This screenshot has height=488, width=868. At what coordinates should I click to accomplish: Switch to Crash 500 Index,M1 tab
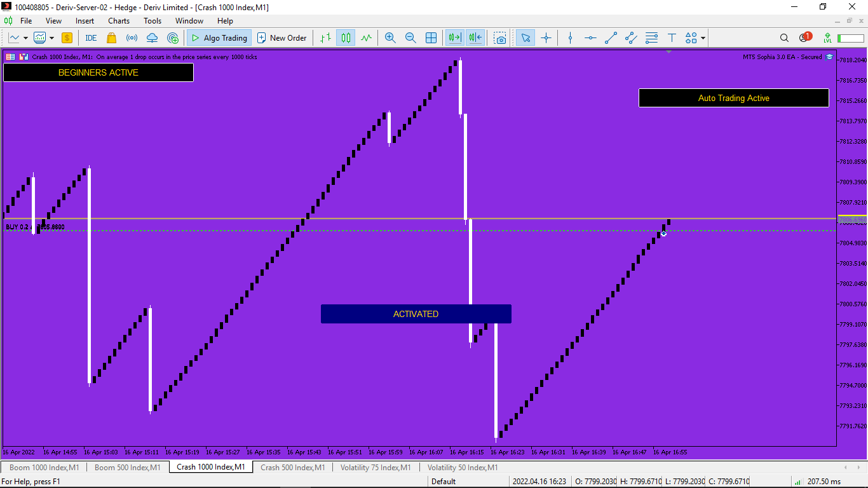[293, 467]
